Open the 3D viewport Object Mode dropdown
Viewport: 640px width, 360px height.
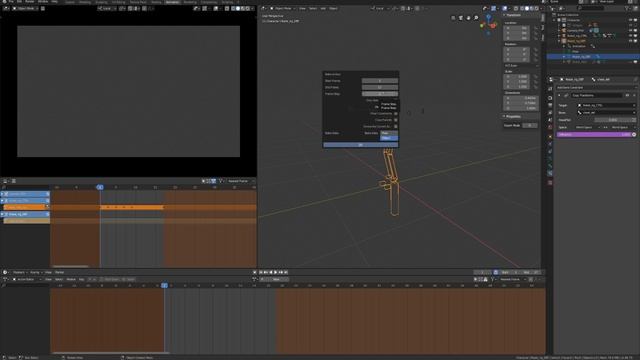click(282, 9)
